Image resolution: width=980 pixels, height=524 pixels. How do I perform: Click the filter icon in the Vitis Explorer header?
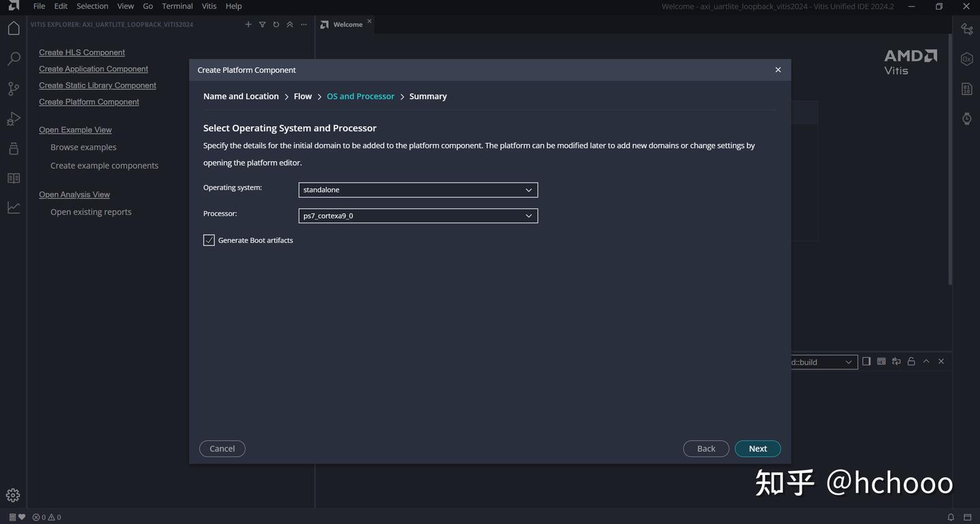click(x=262, y=24)
